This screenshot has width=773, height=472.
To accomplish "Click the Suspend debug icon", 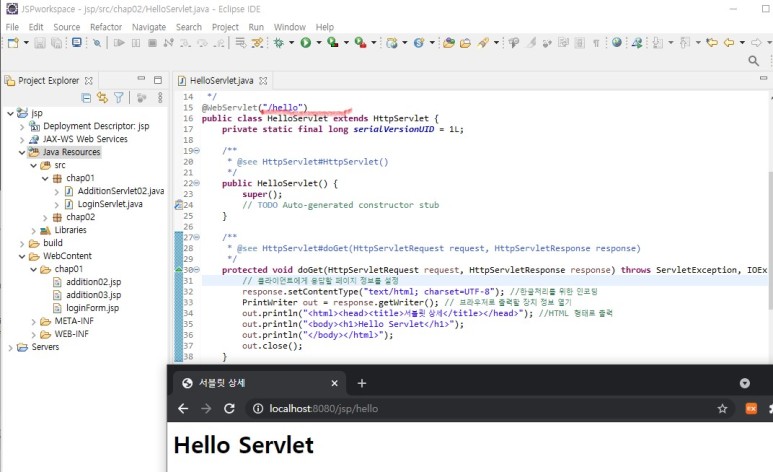I will pyautogui.click(x=136, y=43).
